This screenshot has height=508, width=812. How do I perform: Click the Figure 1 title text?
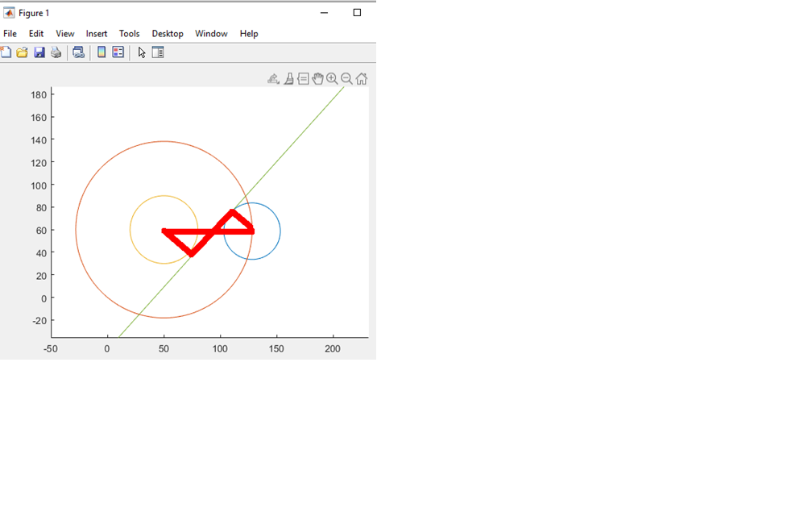(x=34, y=13)
